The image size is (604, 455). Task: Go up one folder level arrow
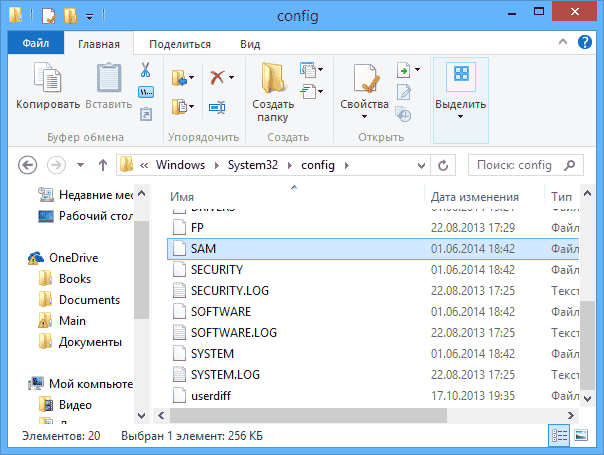pyautogui.click(x=102, y=165)
